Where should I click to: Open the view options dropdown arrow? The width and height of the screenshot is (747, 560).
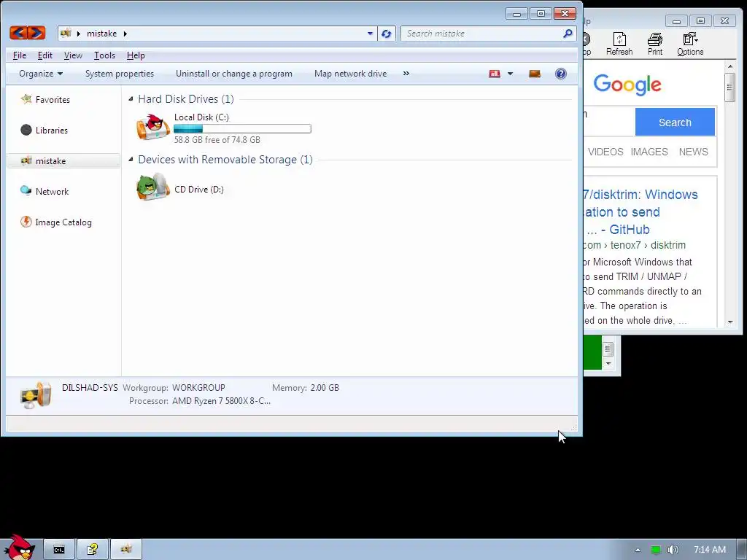pyautogui.click(x=510, y=74)
